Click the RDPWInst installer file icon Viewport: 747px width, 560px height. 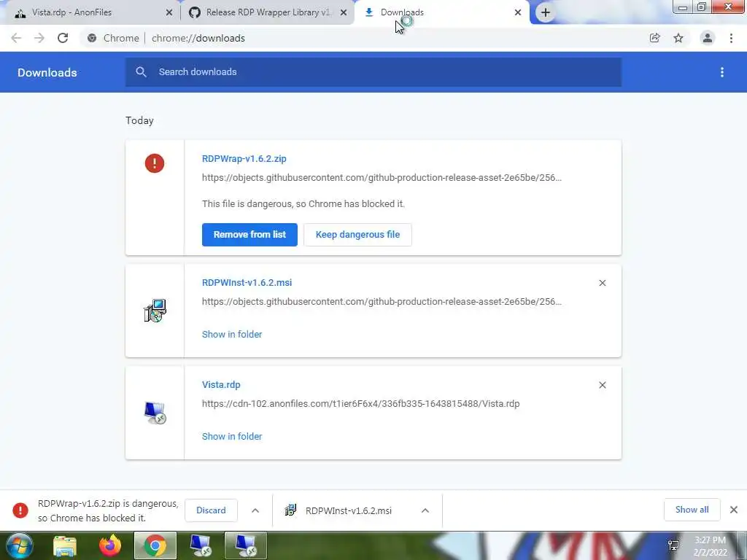155,311
